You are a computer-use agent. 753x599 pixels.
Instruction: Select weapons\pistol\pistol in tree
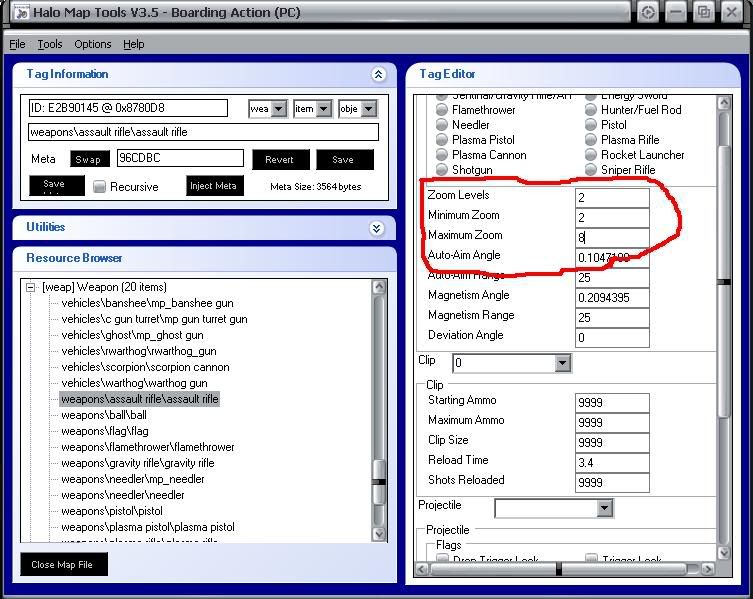[112, 511]
